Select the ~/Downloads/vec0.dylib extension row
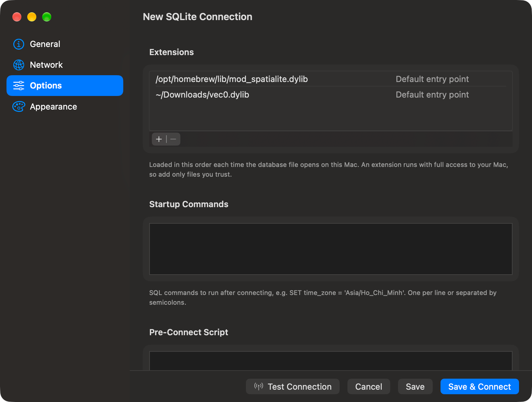 pos(331,95)
